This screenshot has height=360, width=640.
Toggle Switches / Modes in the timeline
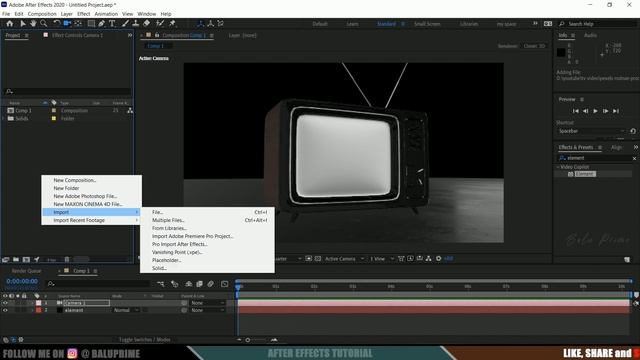coord(144,340)
